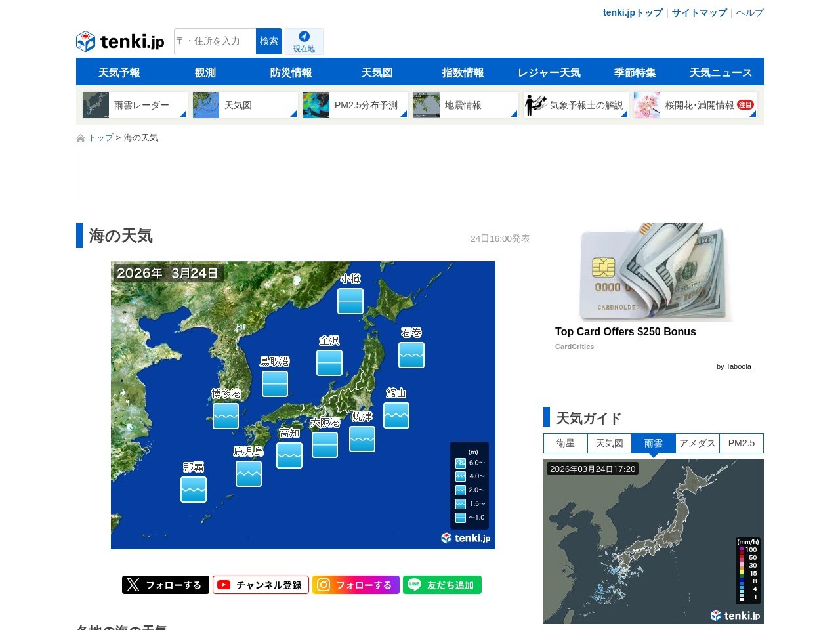
Task: Open the 博多港 sea forecast marker
Action: pyautogui.click(x=226, y=416)
